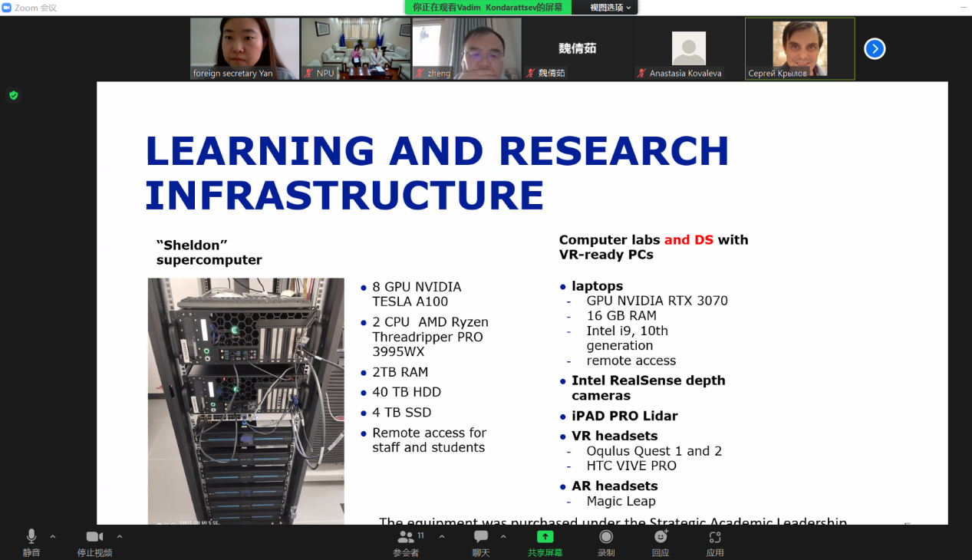
Task: Expand the arrow next to Chat
Action: pyautogui.click(x=503, y=536)
